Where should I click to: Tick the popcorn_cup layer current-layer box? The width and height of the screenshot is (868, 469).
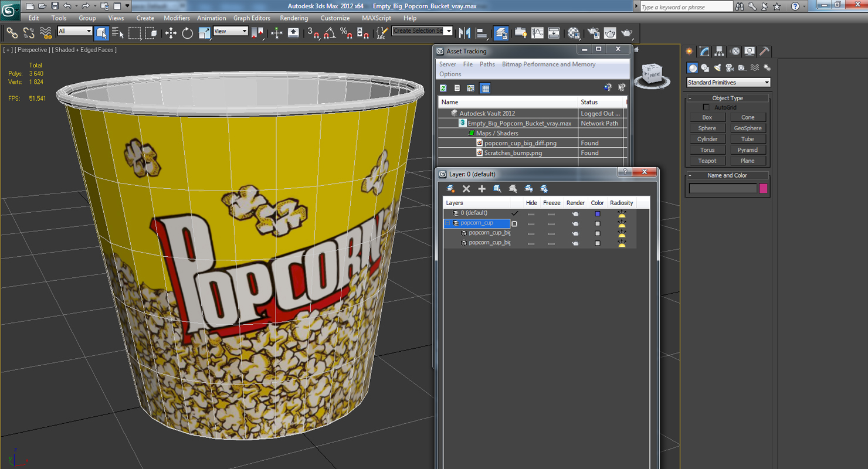[514, 223]
